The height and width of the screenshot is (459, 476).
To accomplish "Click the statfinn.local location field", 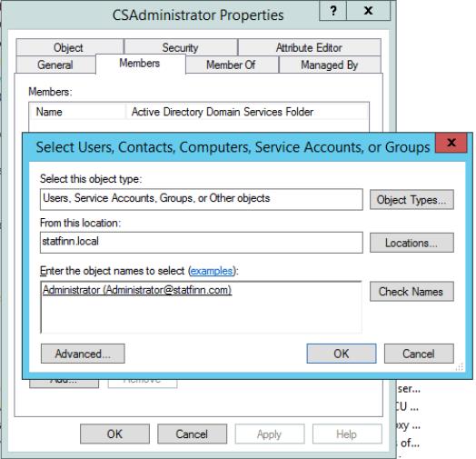I will point(202,243).
